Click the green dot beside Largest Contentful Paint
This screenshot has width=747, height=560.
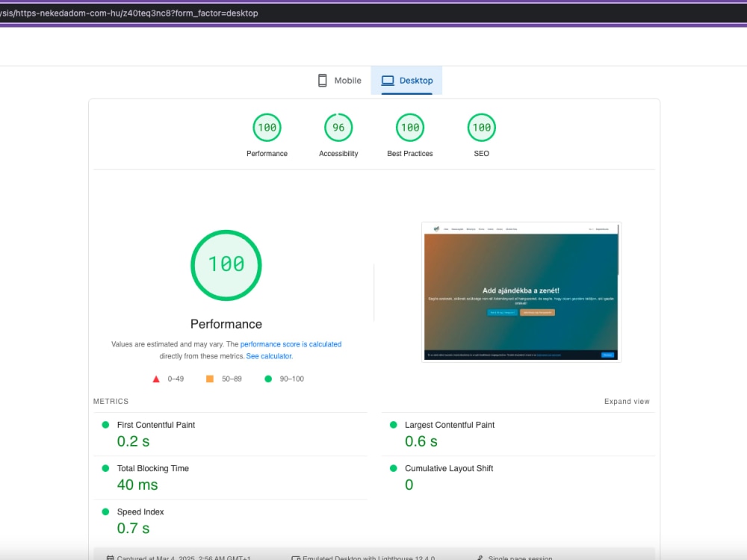[x=394, y=425]
